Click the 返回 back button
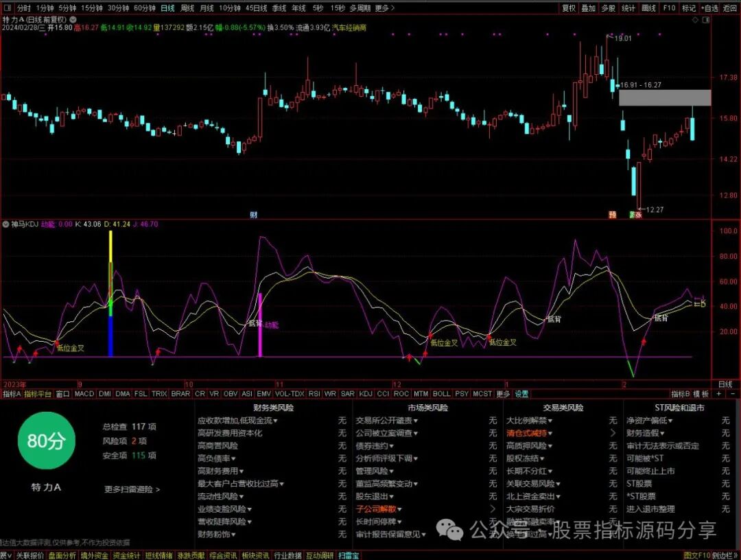Image resolution: width=741 pixels, height=560 pixels. 730,8
